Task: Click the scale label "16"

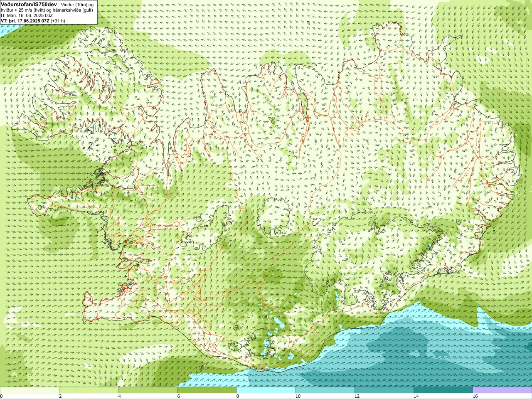Action: (475, 396)
